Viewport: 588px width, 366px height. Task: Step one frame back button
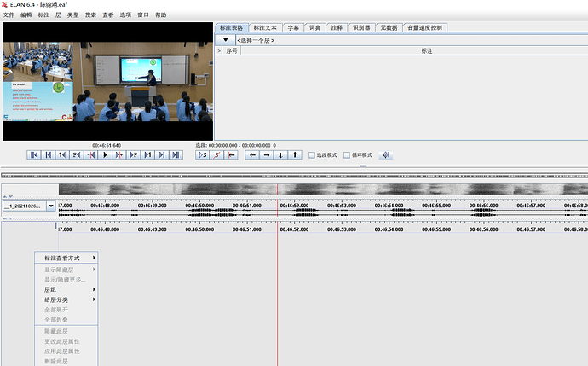click(x=77, y=154)
